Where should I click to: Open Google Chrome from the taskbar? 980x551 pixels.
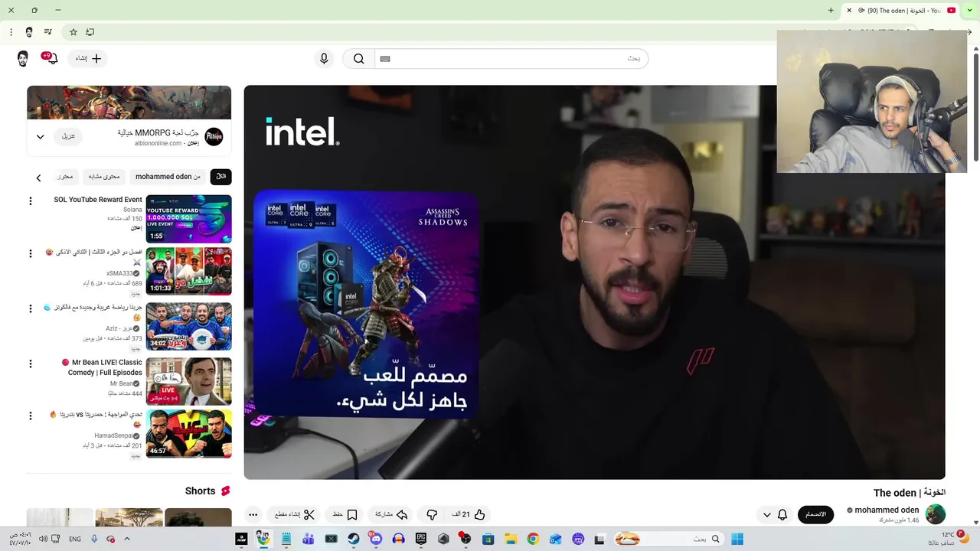pos(533,539)
